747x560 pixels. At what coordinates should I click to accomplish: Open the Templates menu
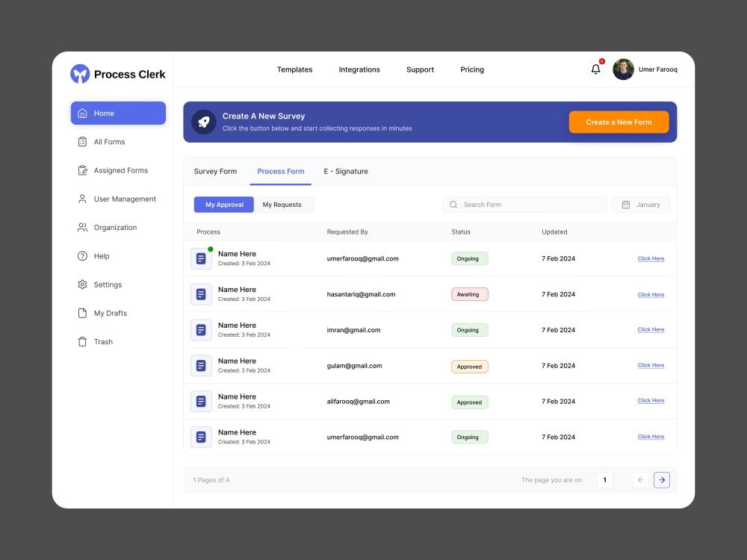click(295, 69)
